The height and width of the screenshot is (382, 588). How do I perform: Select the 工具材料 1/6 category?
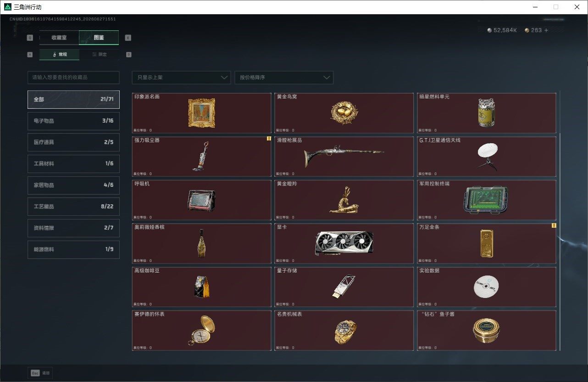click(73, 163)
